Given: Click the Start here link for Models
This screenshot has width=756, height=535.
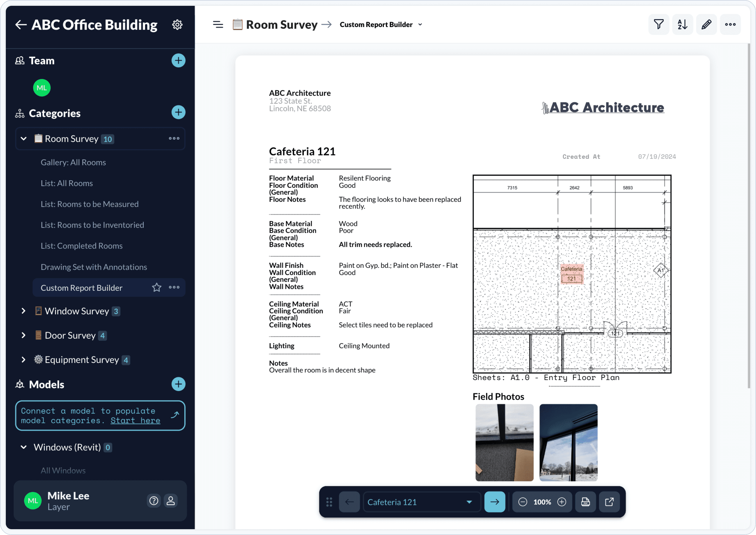Looking at the screenshot, I should pyautogui.click(x=135, y=420).
